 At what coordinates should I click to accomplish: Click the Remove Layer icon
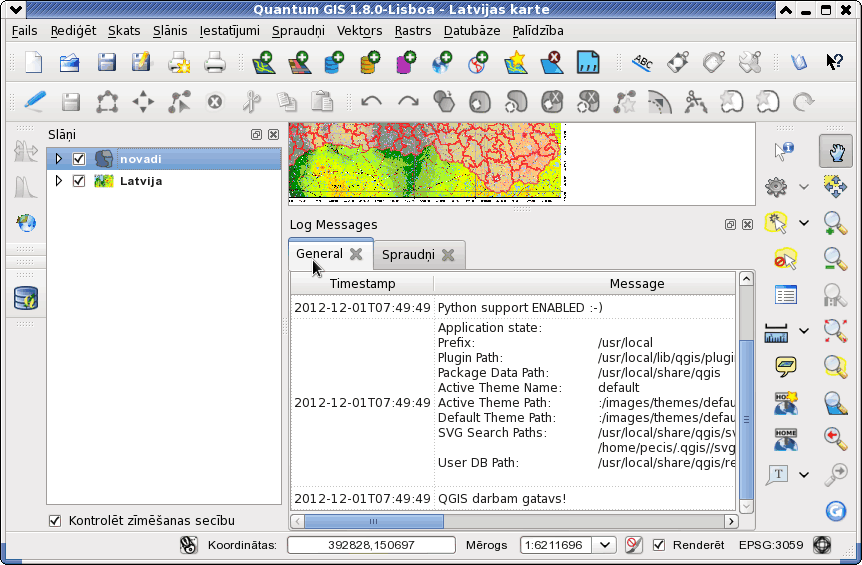click(552, 62)
